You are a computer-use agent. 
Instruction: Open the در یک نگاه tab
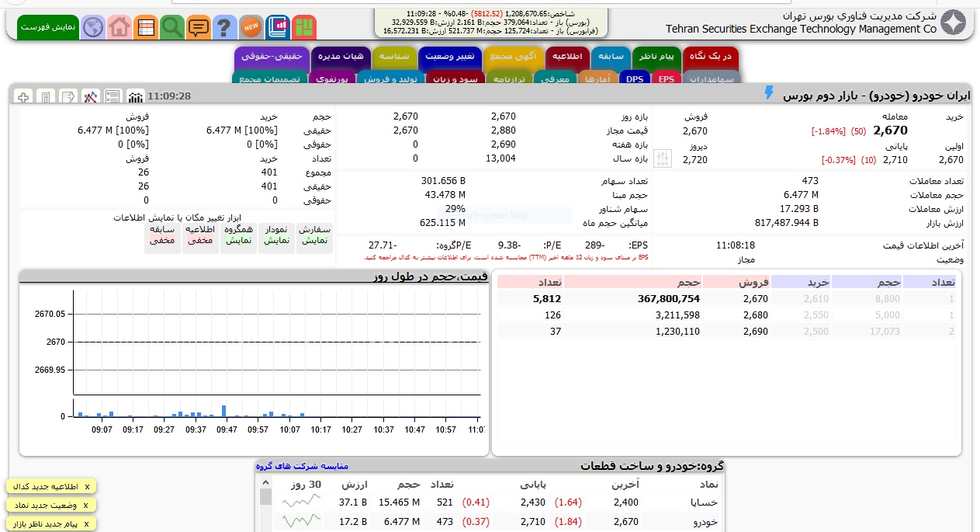[x=711, y=58]
